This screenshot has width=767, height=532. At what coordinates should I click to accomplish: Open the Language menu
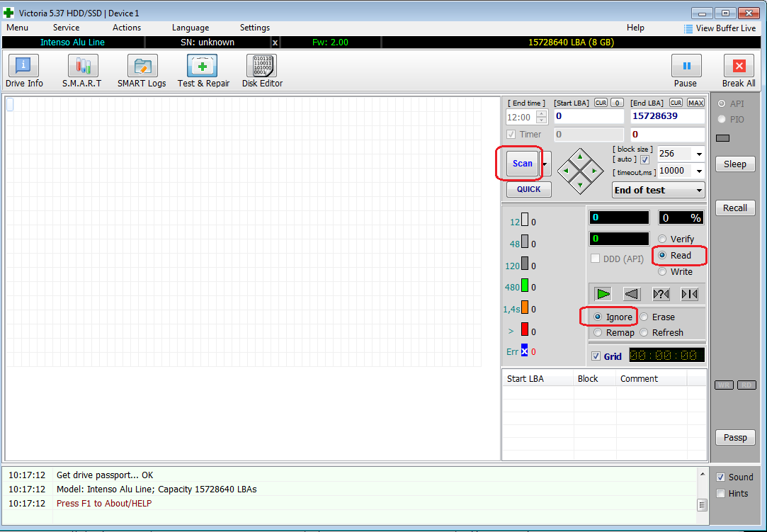190,28
